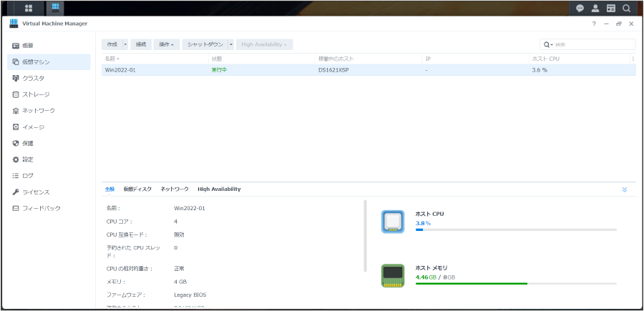Open 設定 settings in the sidebar
Image resolution: width=644 pixels, height=311 pixels.
coord(49,159)
